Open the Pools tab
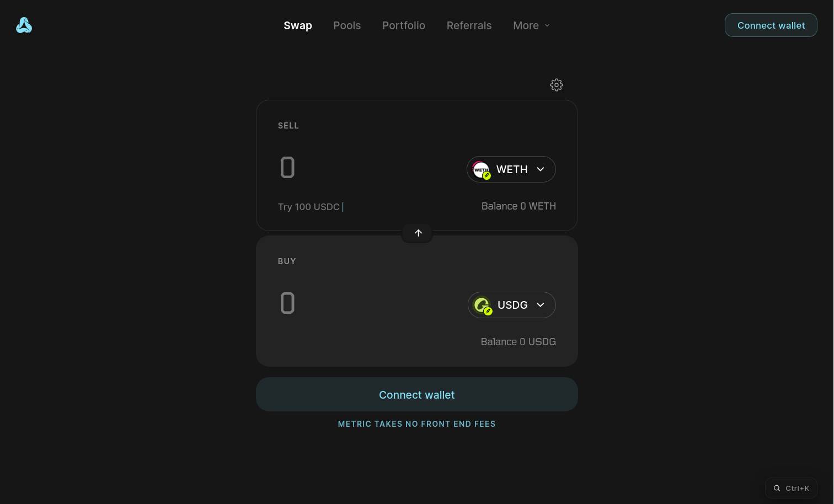 tap(347, 25)
